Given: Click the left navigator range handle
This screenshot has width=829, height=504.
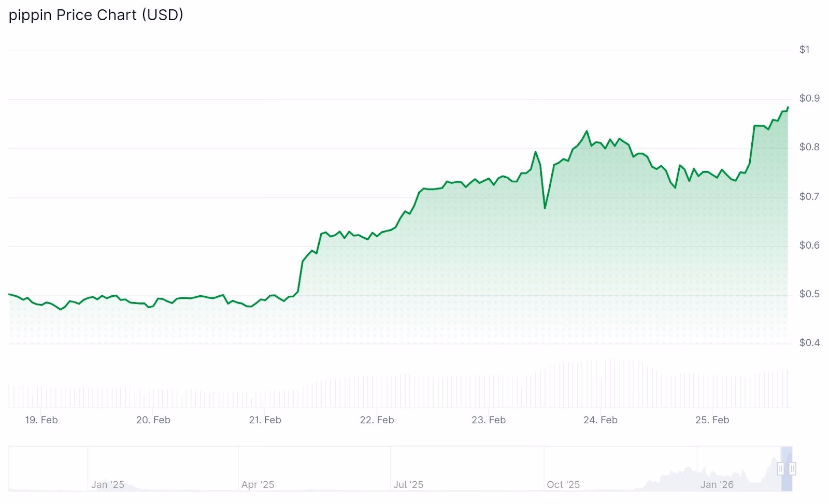Looking at the screenshot, I should (780, 469).
